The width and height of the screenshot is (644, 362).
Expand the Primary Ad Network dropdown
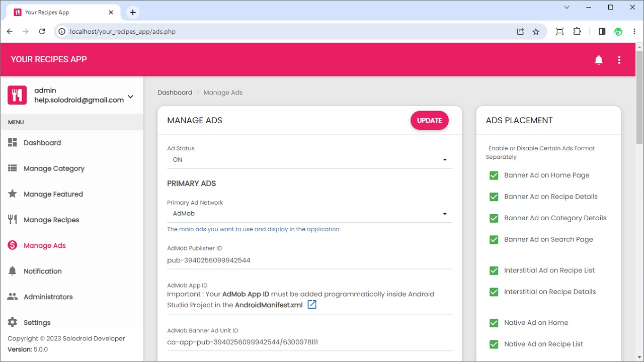click(309, 214)
